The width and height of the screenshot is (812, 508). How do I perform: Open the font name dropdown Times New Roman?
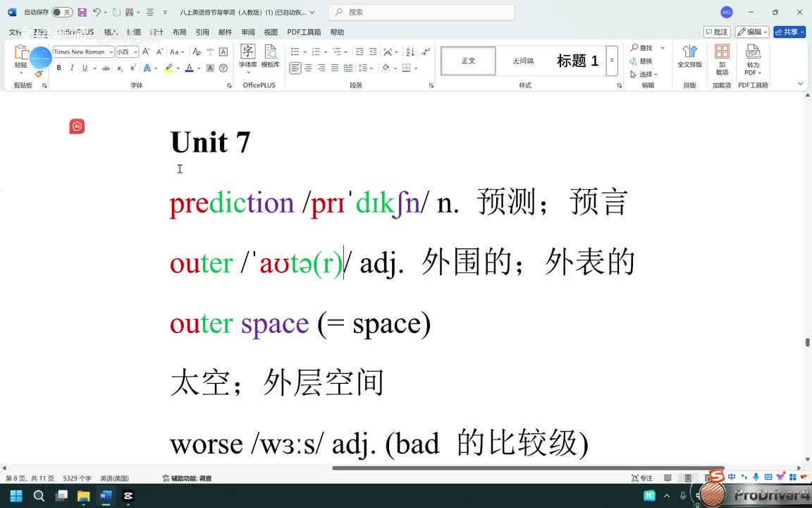coord(111,52)
